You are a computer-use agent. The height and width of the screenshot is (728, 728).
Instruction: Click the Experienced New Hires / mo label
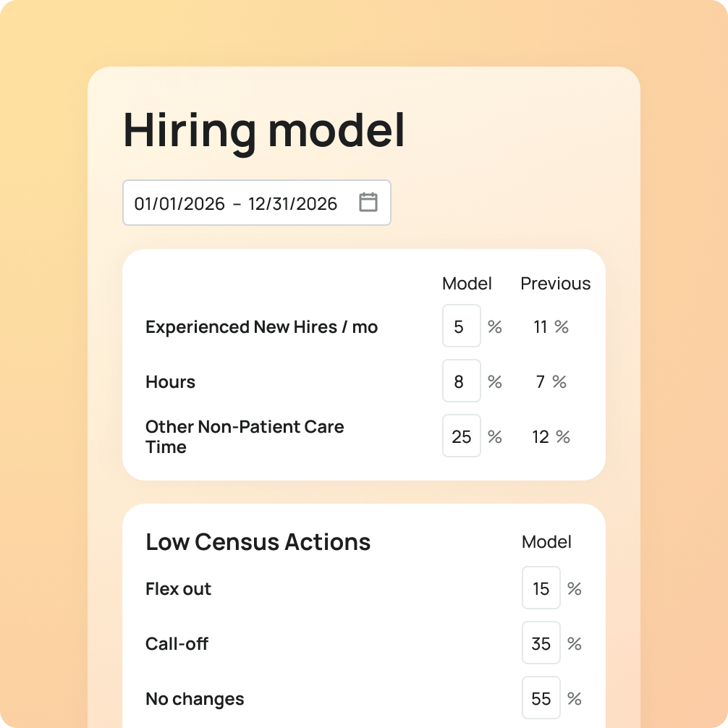261,327
